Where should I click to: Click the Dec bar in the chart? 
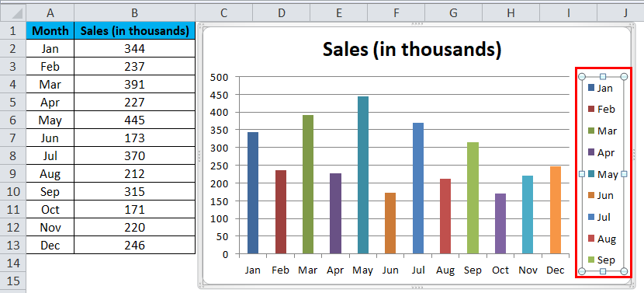[x=556, y=210]
